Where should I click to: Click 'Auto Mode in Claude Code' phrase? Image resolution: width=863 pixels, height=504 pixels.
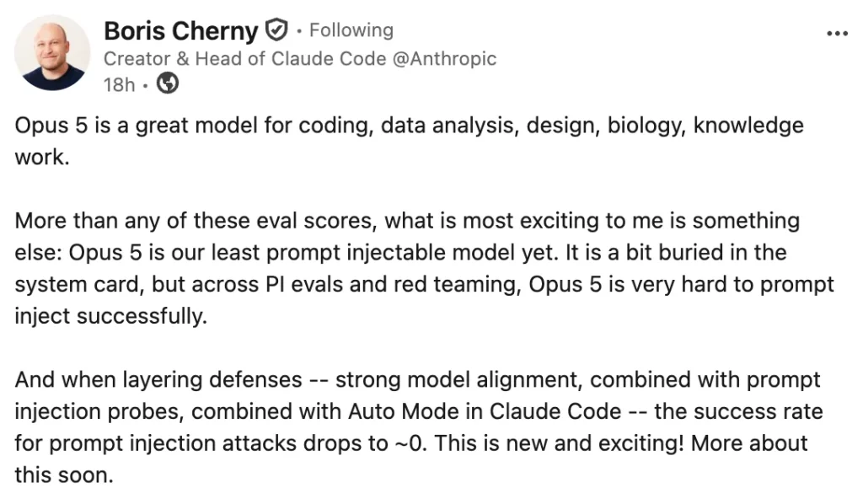point(485,411)
